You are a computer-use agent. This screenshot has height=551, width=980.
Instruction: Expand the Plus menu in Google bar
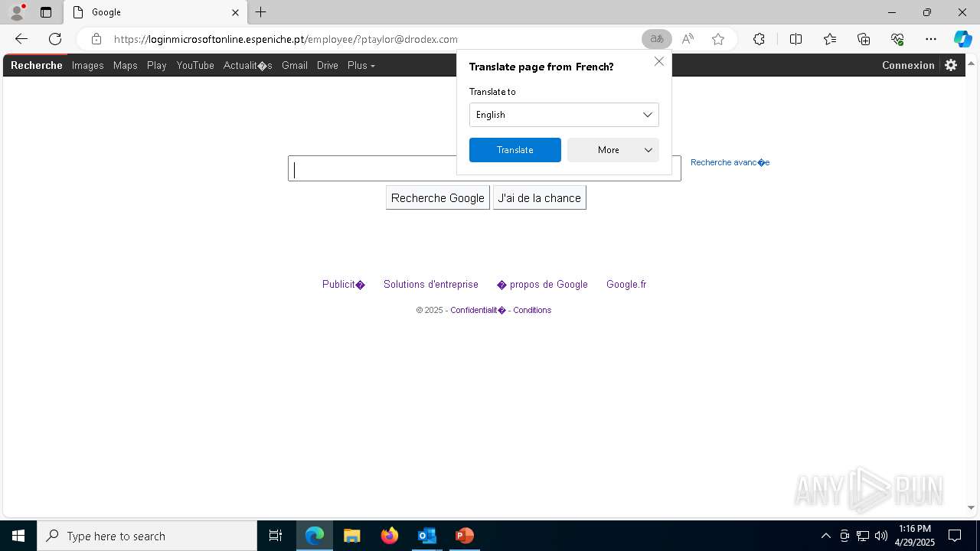pyautogui.click(x=361, y=66)
